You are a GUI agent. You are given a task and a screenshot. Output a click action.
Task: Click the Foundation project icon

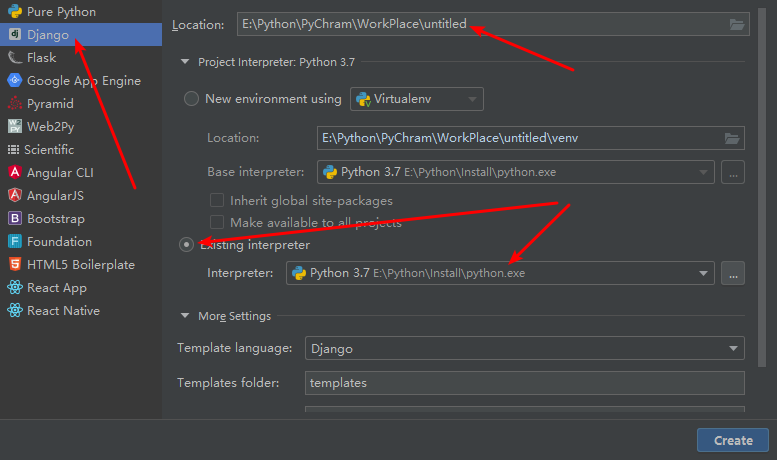[15, 241]
